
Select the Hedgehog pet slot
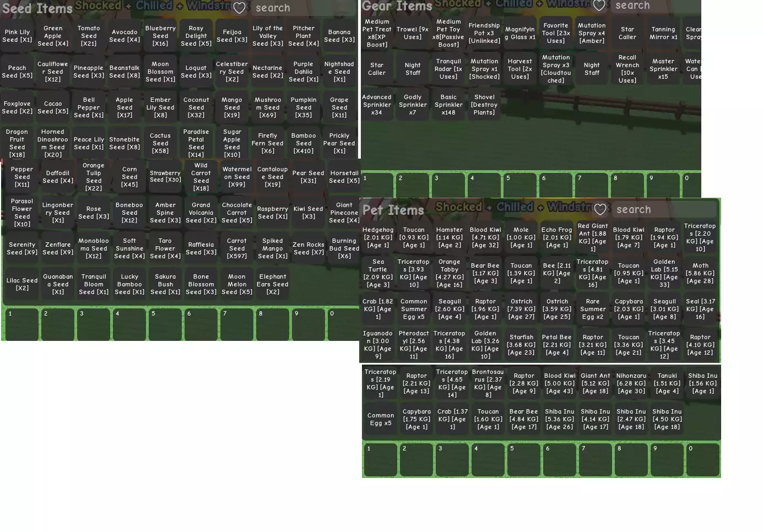pyautogui.click(x=378, y=237)
